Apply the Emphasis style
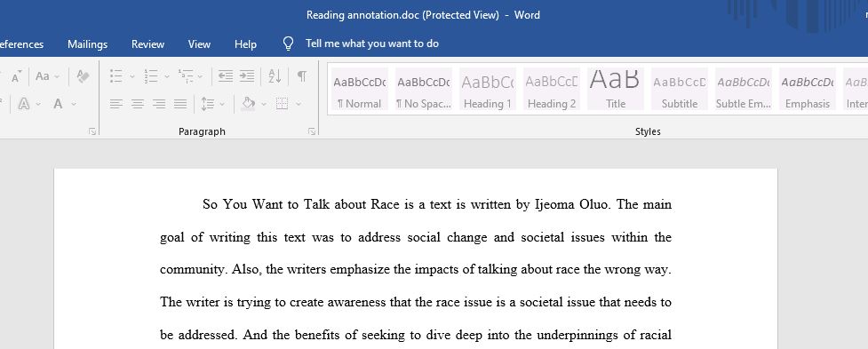 coord(807,89)
